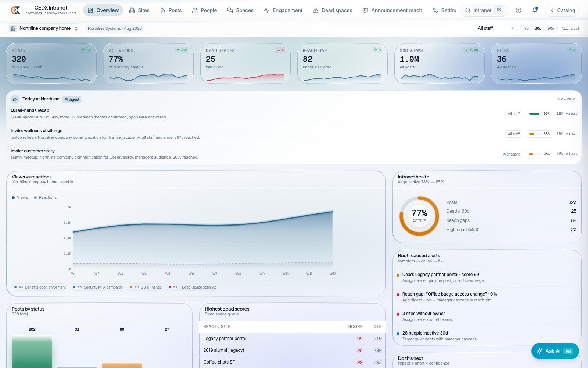Open the help question-mark icon
The width and height of the screenshot is (588, 368).
(x=519, y=10)
